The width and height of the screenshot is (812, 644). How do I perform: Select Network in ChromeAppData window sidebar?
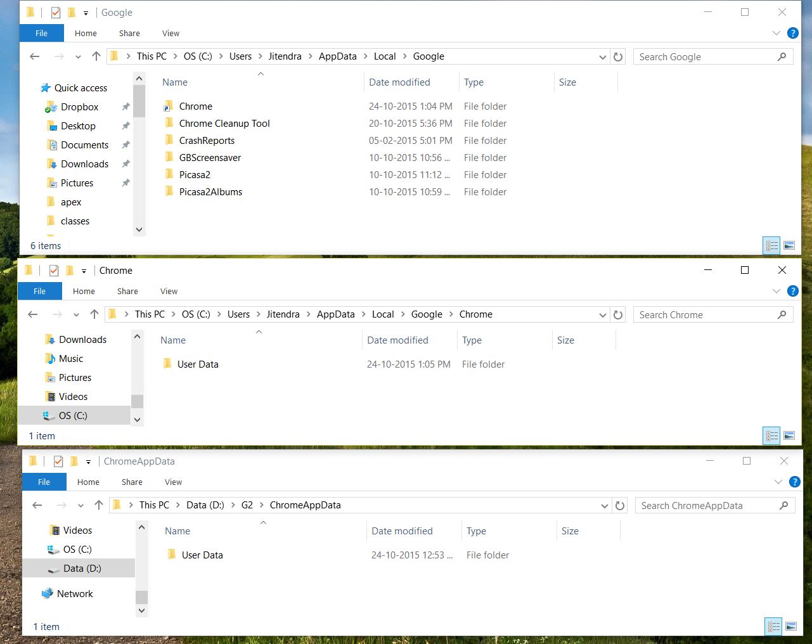pyautogui.click(x=75, y=594)
